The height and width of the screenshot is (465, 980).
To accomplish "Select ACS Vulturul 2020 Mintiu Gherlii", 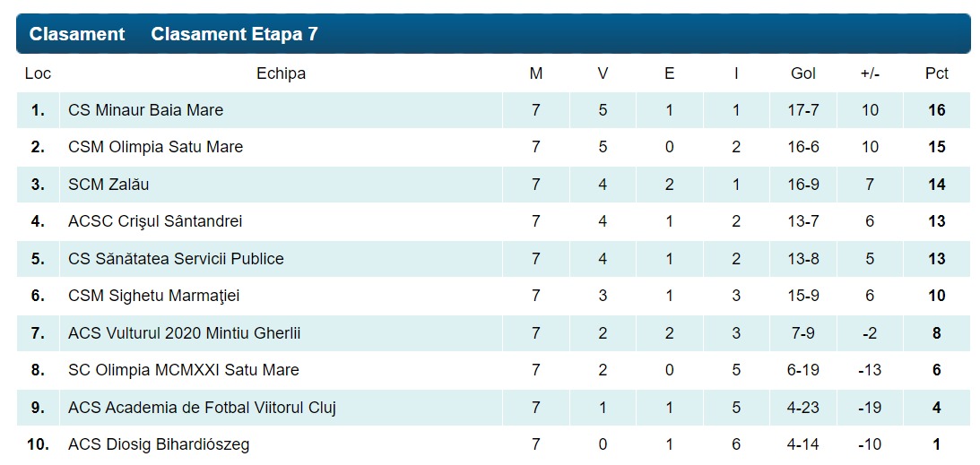I will (x=184, y=333).
